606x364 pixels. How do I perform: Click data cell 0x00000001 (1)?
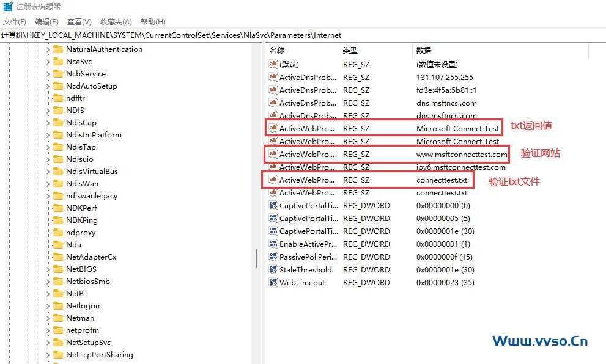pyautogui.click(x=443, y=244)
